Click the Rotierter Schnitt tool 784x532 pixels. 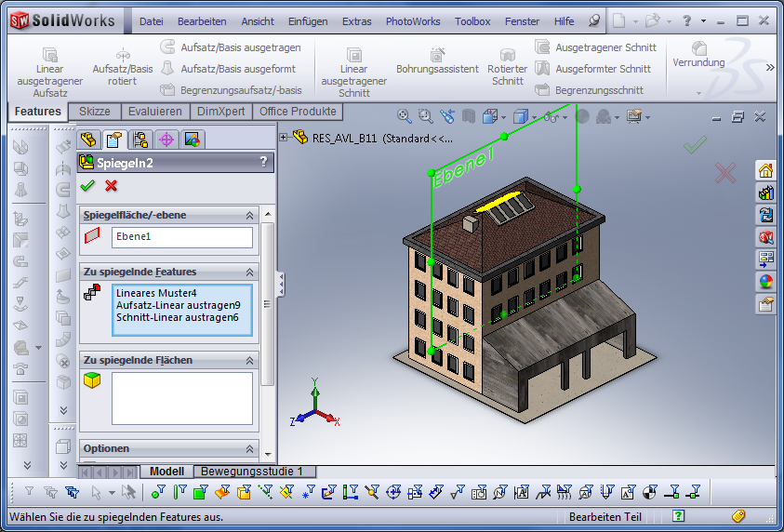[507, 67]
